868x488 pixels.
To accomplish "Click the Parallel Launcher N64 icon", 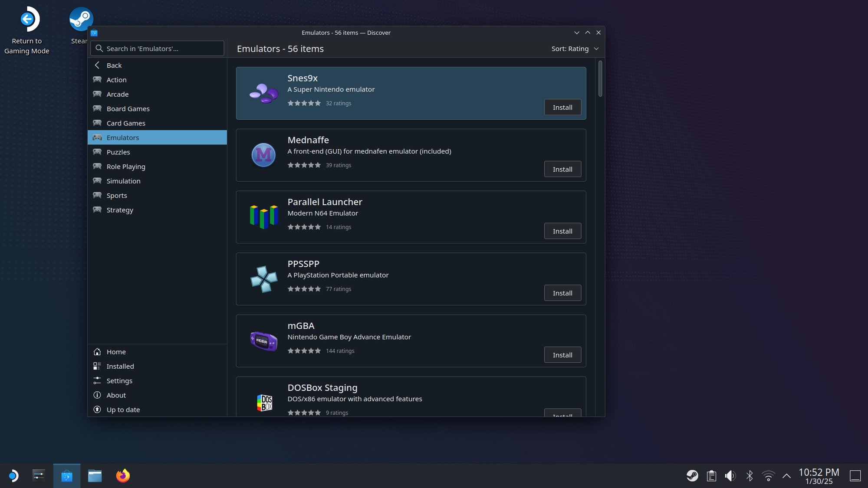I will click(263, 217).
